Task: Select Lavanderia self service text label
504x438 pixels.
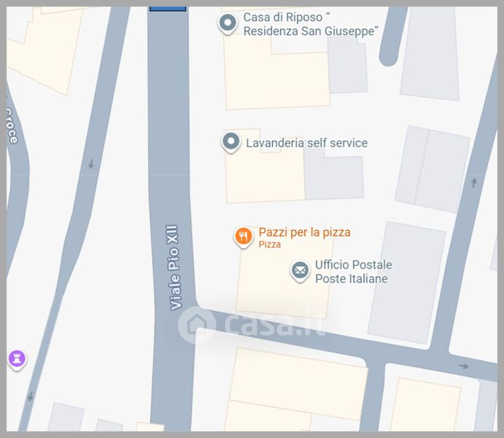Action: pyautogui.click(x=306, y=143)
